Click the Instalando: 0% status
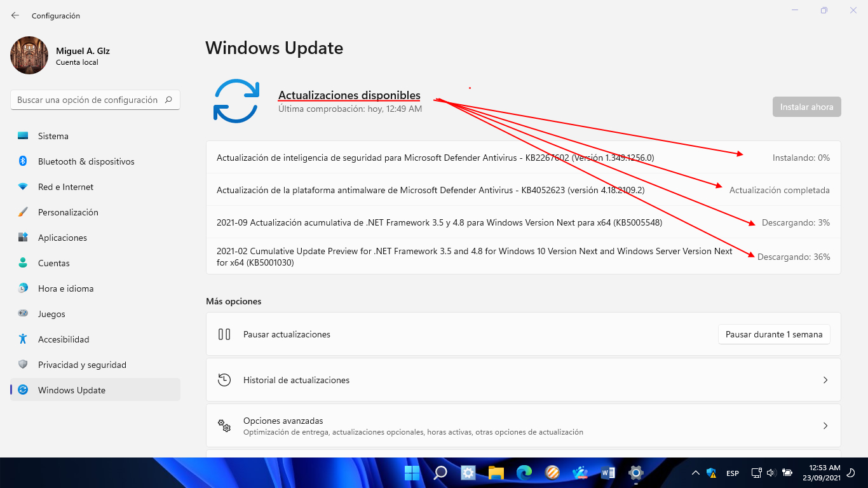The width and height of the screenshot is (868, 488). pos(801,158)
